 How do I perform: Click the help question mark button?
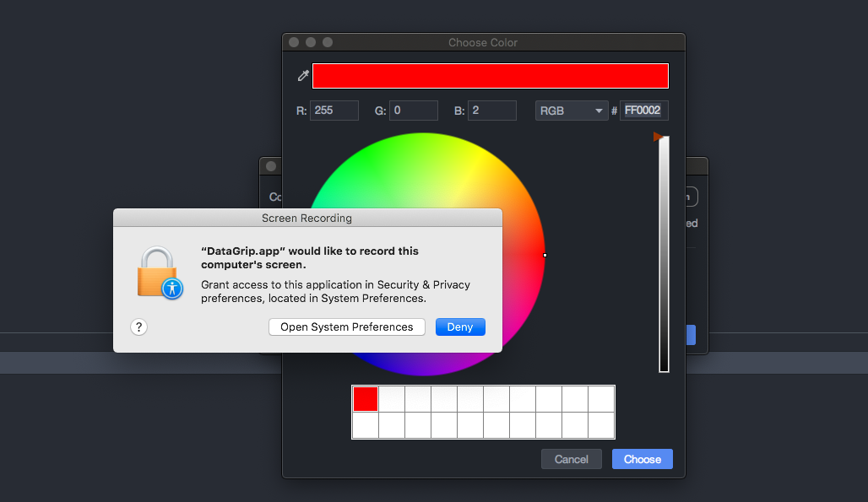click(139, 327)
